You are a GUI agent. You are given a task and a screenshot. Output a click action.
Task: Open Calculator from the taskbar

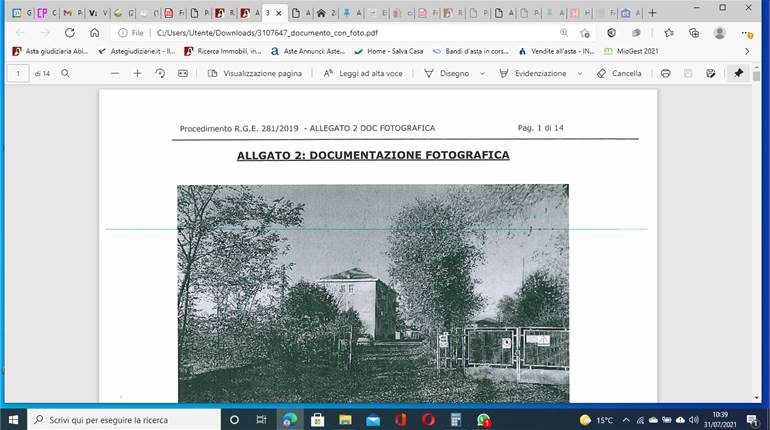click(x=456, y=420)
